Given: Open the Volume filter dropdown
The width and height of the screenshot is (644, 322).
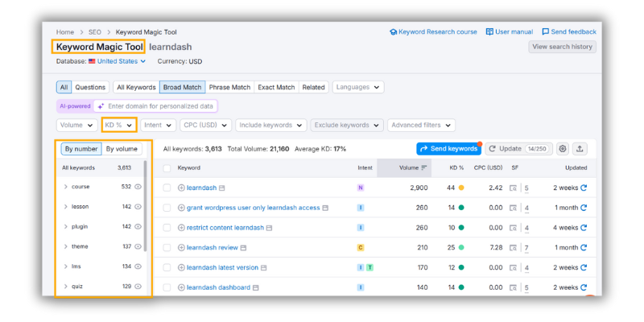Looking at the screenshot, I should (76, 126).
